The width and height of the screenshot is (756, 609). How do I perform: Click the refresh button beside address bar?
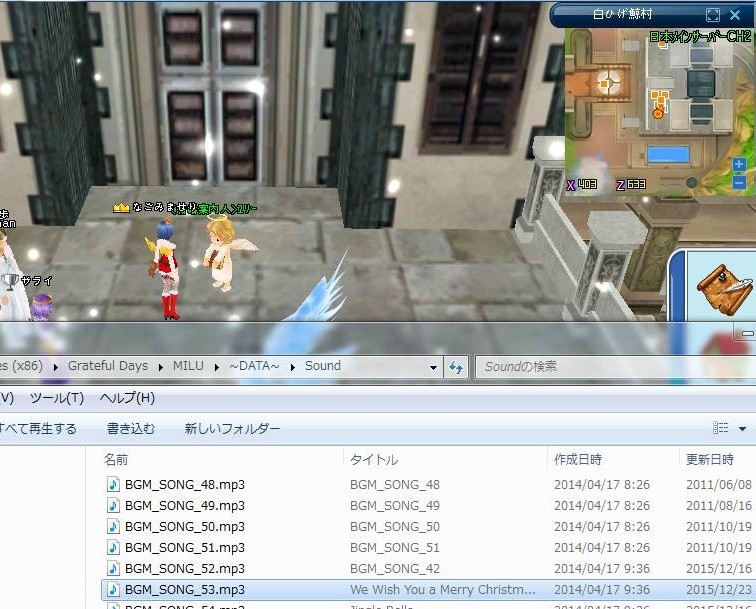pos(456,367)
